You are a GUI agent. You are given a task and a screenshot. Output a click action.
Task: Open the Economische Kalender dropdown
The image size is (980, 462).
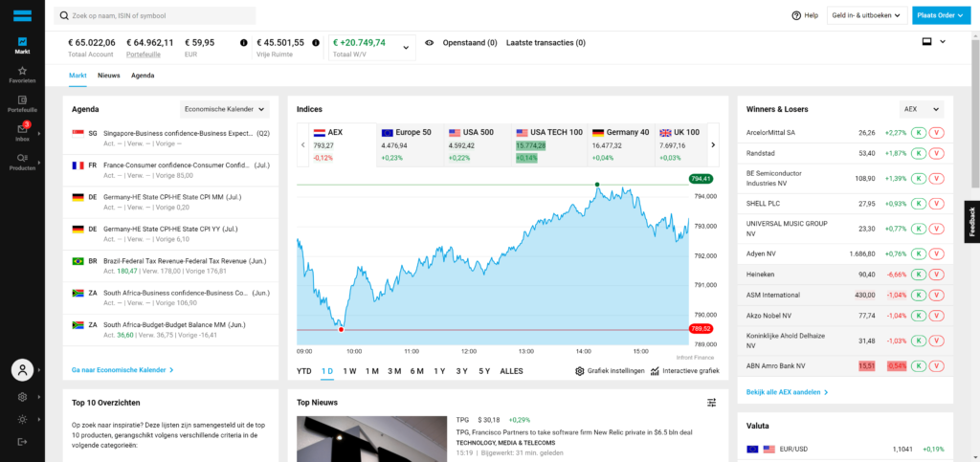[224, 109]
